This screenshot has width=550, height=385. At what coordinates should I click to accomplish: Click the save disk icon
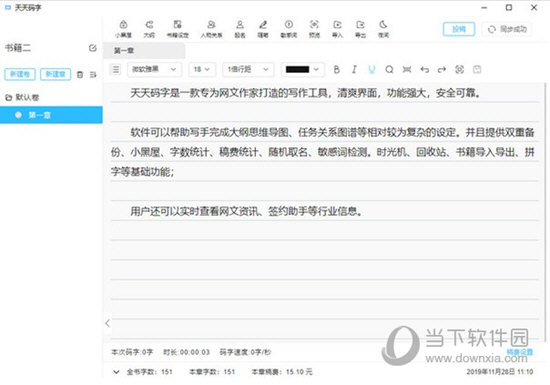pyautogui.click(x=477, y=69)
